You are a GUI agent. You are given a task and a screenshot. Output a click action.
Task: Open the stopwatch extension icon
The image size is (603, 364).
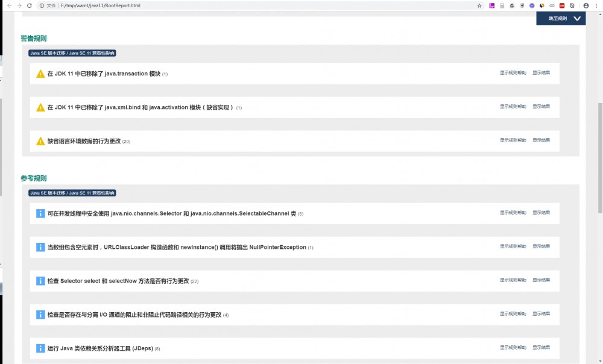[573, 5]
